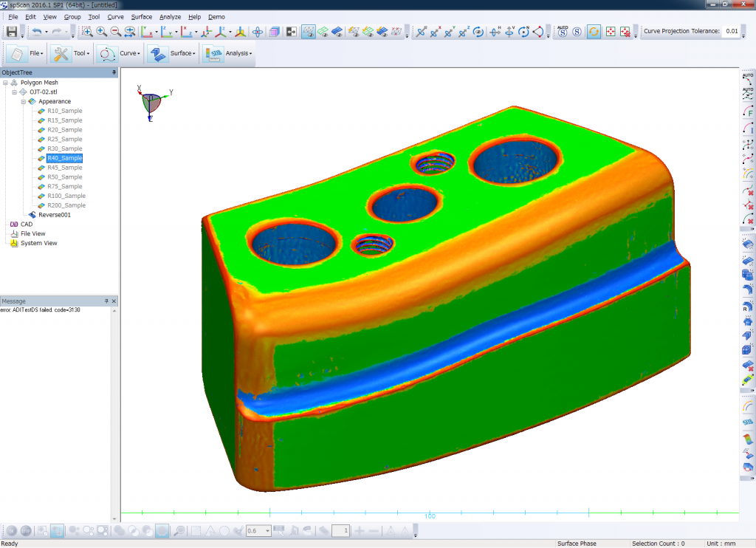Click the red arrows fit selection icon
756x548 pixels.
[611, 32]
